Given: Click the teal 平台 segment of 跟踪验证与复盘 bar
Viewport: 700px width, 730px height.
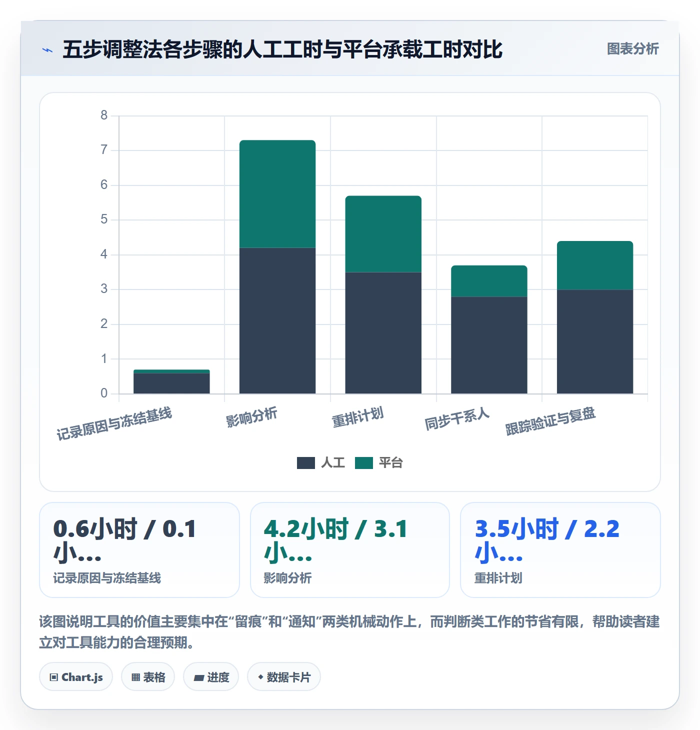Looking at the screenshot, I should click(595, 265).
